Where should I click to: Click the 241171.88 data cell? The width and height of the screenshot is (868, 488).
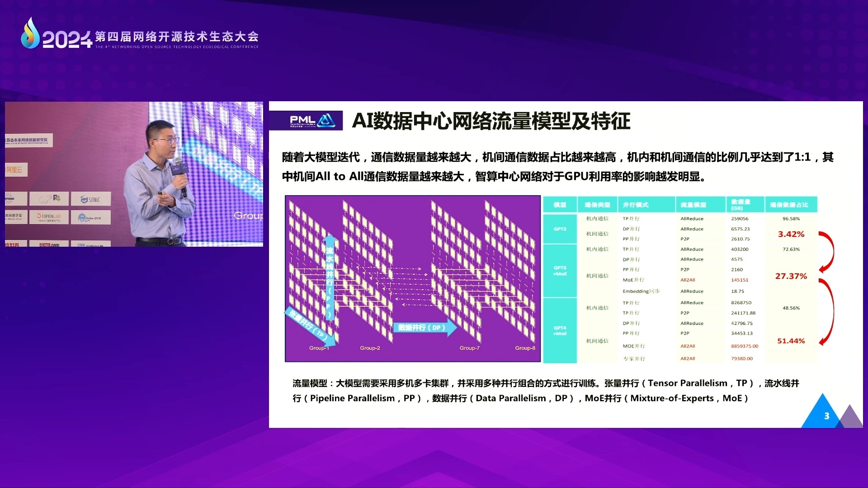(x=743, y=313)
